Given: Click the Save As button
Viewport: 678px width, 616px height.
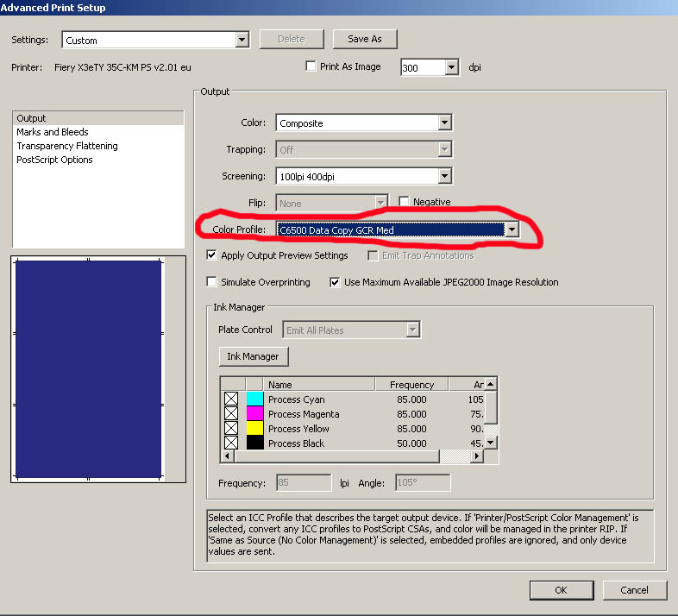Looking at the screenshot, I should 365,40.
